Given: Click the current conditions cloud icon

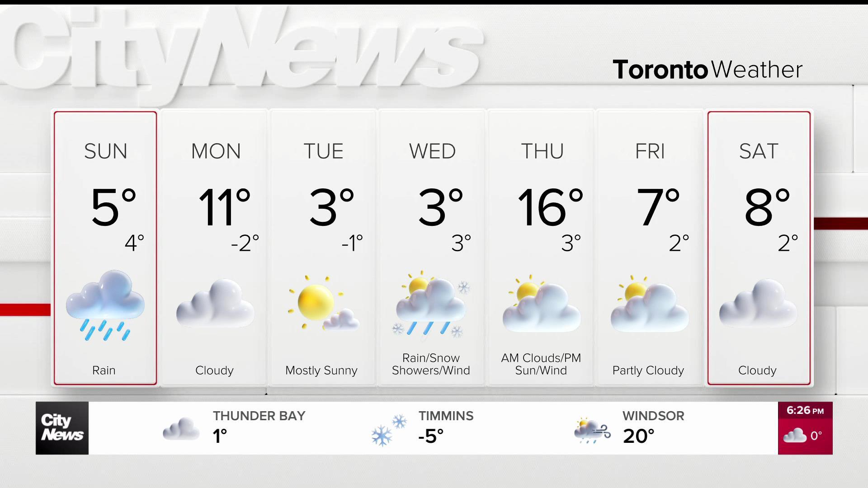Looking at the screenshot, I should tap(795, 436).
